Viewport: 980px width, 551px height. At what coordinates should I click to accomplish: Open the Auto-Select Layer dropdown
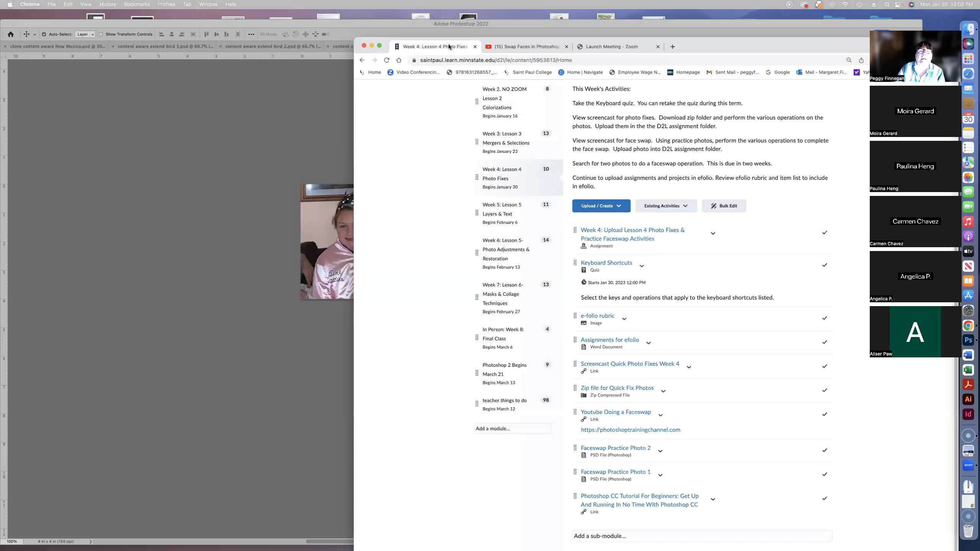(x=85, y=34)
